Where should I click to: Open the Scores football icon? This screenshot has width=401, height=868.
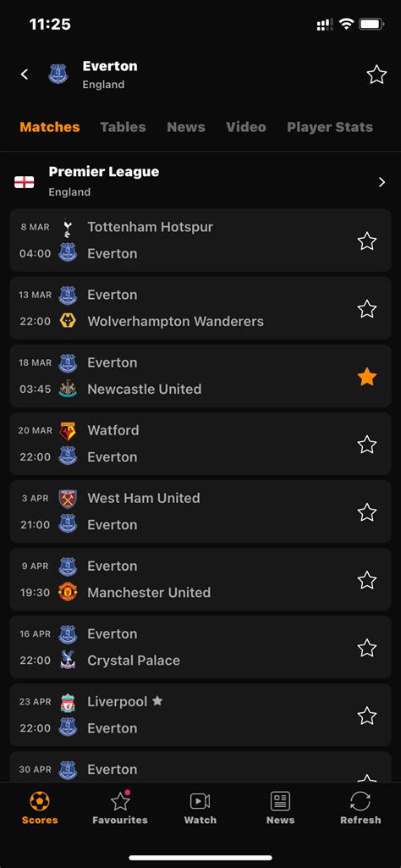point(39,800)
